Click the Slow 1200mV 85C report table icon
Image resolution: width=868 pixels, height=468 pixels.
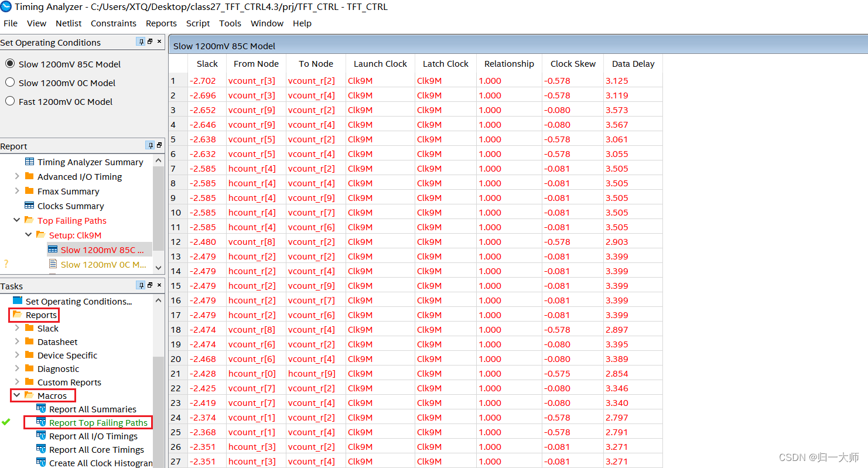[x=53, y=249]
